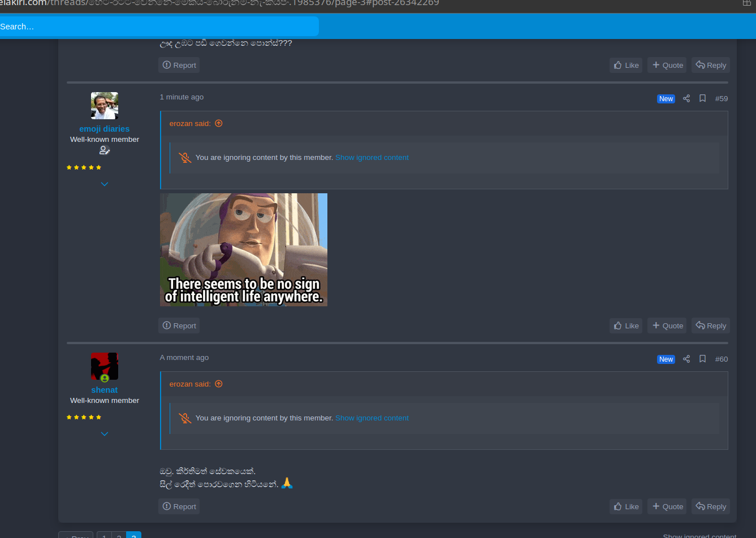Like the post preceding post #59

tap(626, 65)
